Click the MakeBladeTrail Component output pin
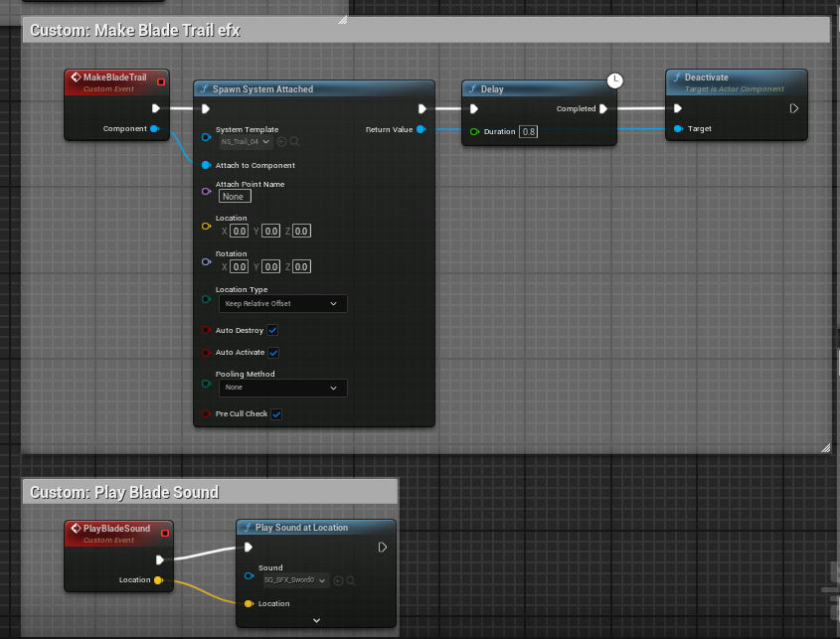The image size is (840, 639). point(155,128)
